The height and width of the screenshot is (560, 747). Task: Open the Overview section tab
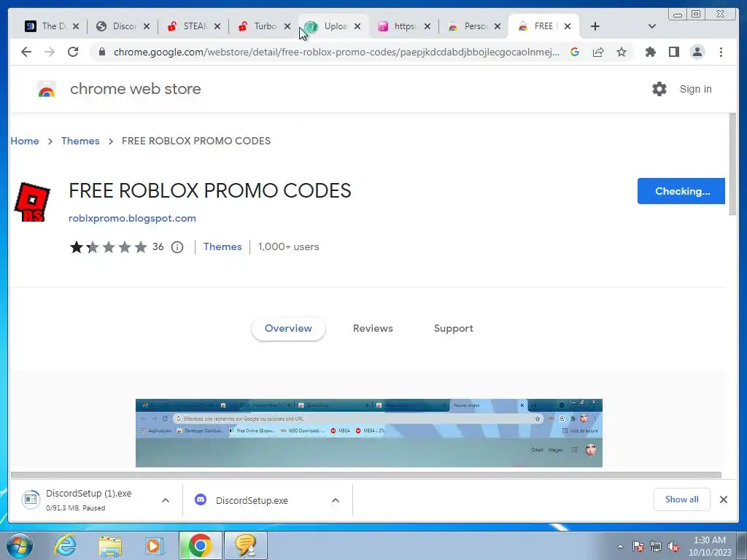[288, 329]
